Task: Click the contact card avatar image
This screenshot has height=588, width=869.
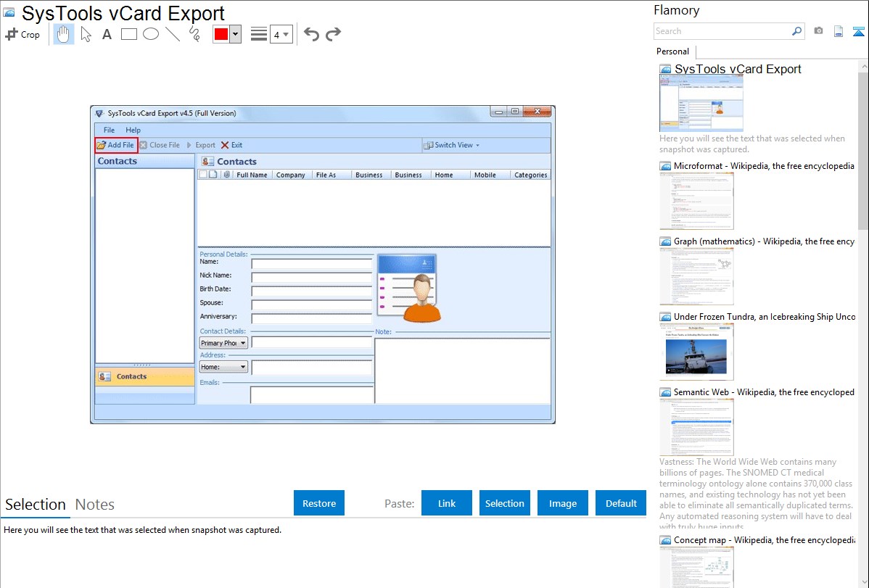Action: point(410,288)
